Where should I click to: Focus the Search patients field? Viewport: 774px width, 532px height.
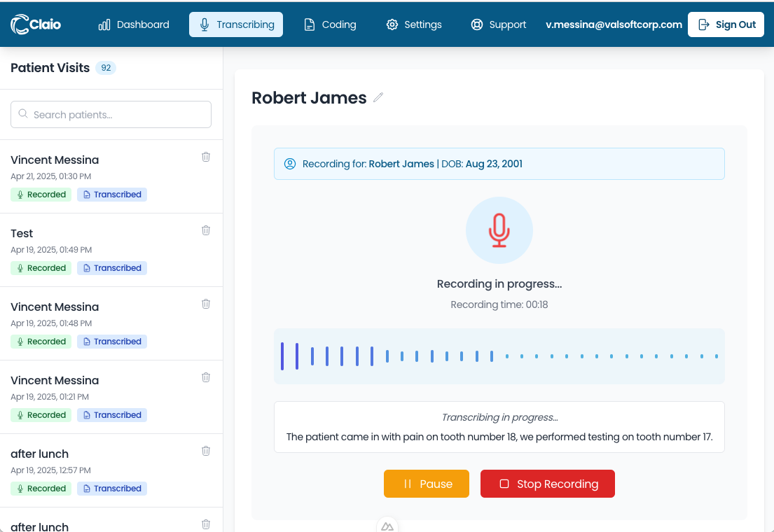[x=111, y=115]
